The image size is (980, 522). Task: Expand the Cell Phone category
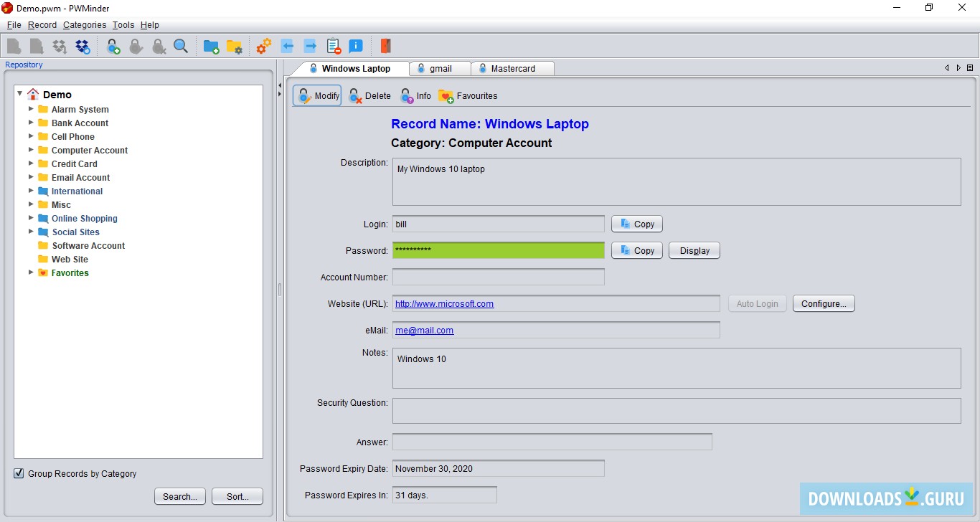[x=31, y=136]
